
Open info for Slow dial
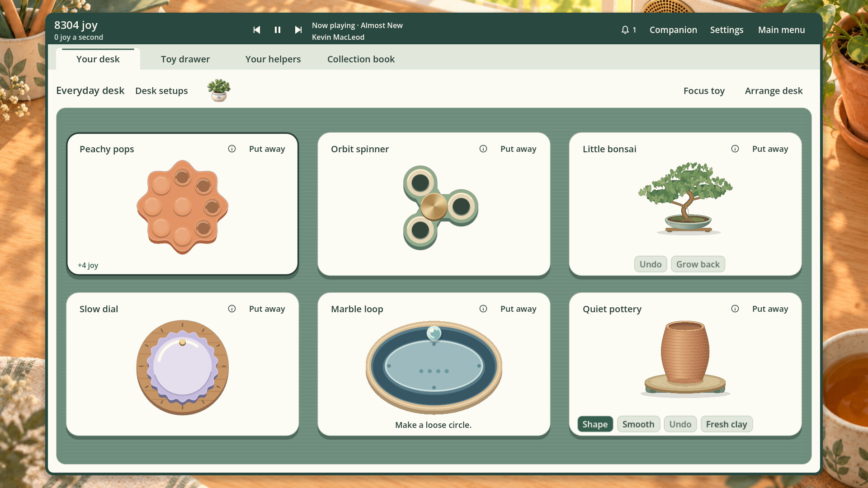[x=232, y=309]
